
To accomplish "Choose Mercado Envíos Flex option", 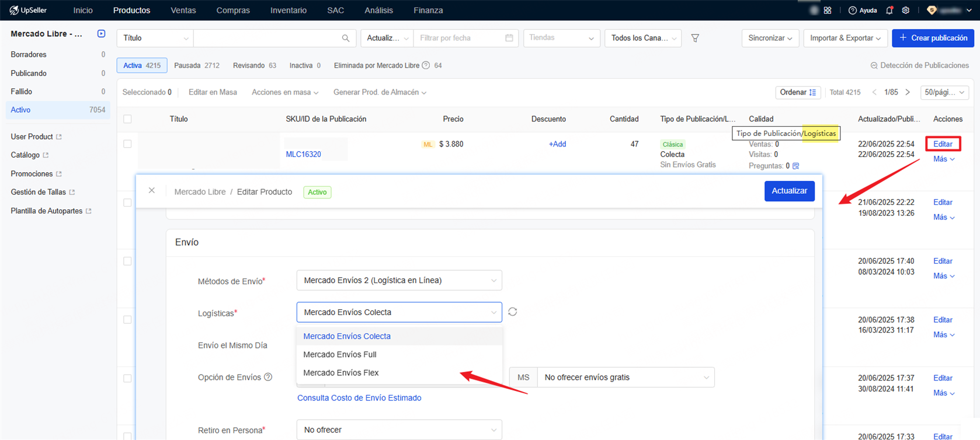I will point(399,372).
